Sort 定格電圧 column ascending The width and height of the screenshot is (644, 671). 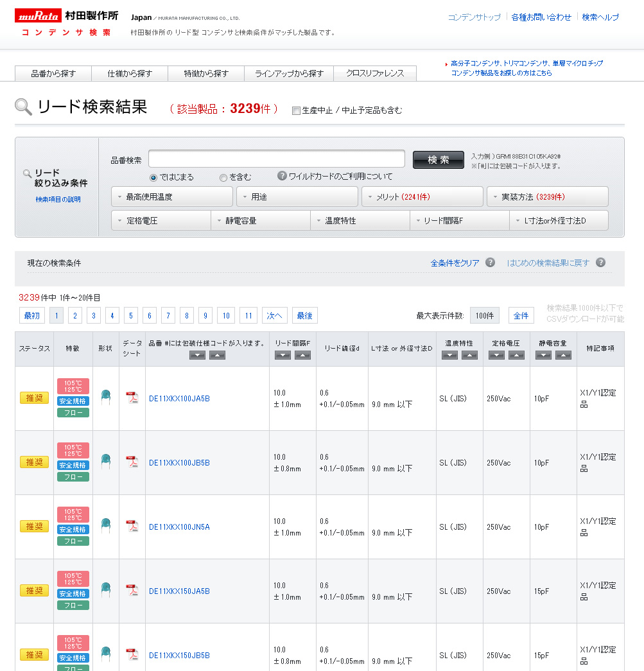pos(516,355)
